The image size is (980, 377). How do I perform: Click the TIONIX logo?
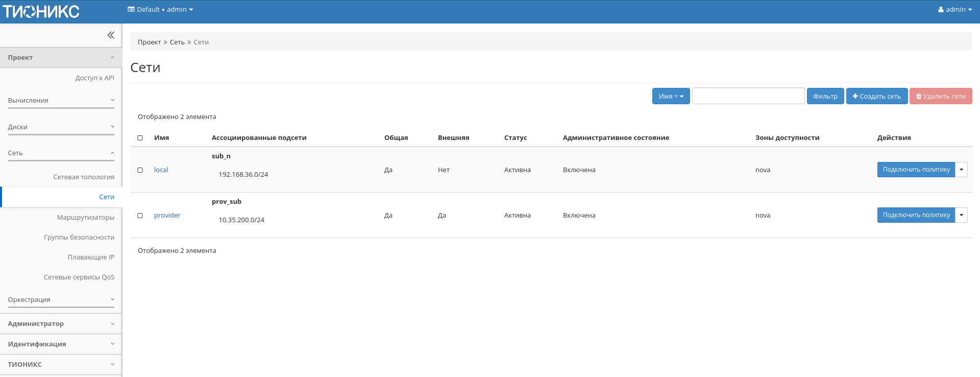click(x=41, y=11)
